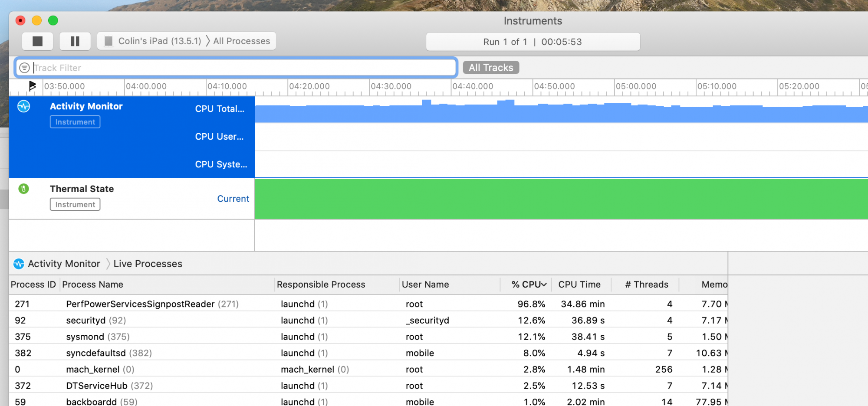
Task: Select the securityd (92) process row
Action: point(368,321)
